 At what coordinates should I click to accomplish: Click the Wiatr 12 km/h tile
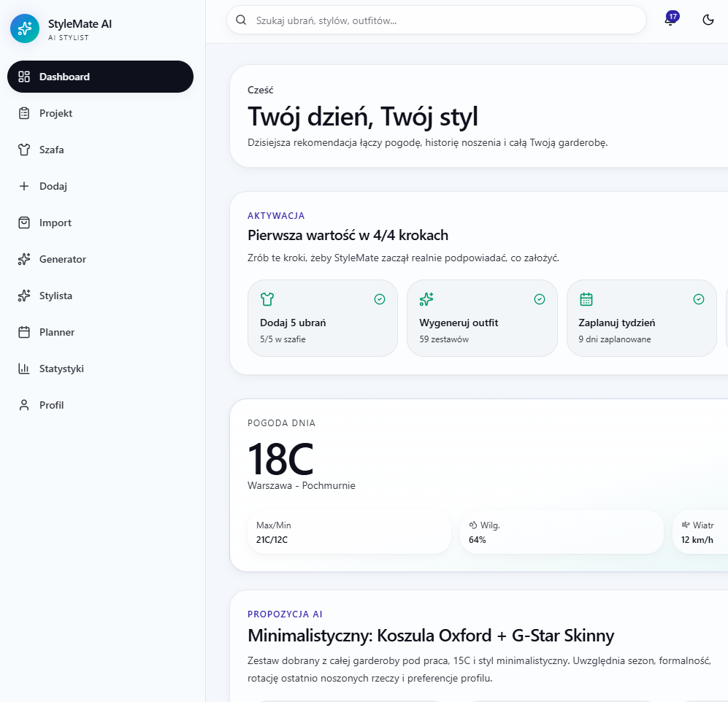[700, 532]
